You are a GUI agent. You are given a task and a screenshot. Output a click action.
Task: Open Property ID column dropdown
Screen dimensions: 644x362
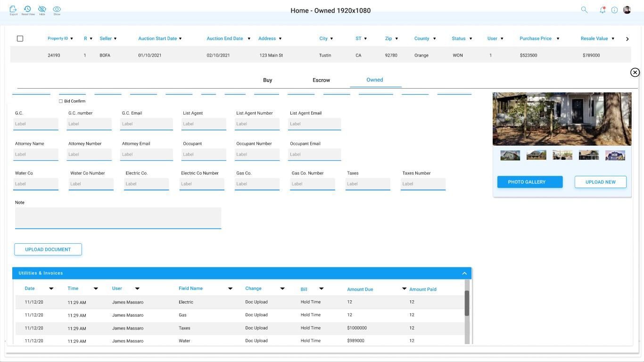tap(72, 39)
